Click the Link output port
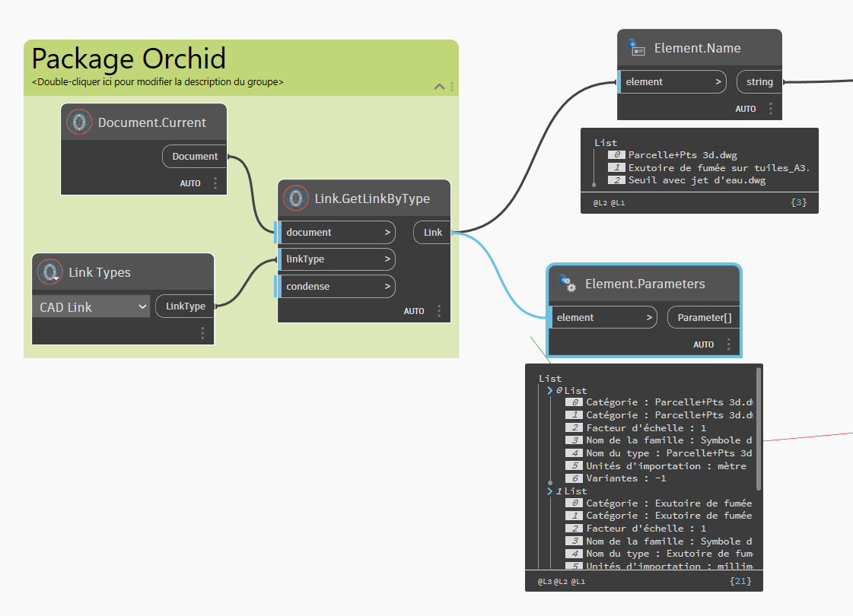 tap(432, 232)
